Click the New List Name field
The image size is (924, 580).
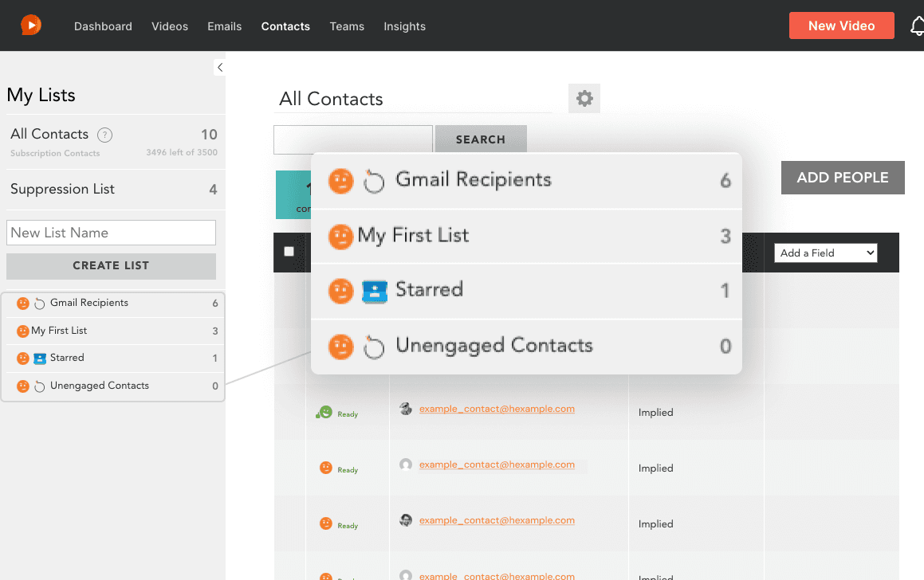pos(111,233)
